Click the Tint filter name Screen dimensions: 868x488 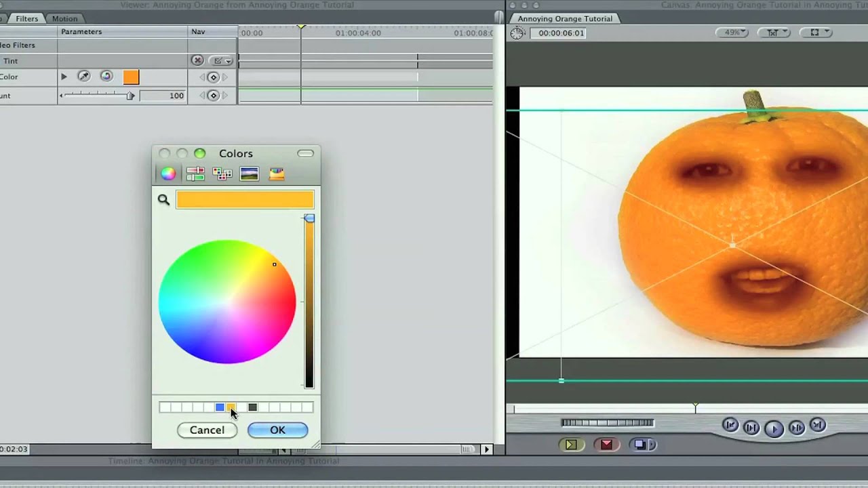point(10,61)
